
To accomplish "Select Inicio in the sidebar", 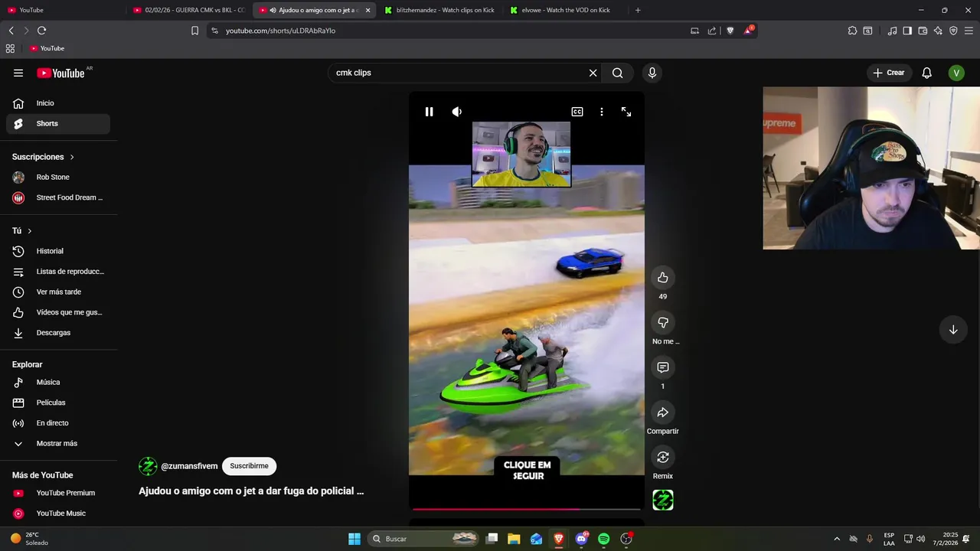I will click(x=58, y=103).
